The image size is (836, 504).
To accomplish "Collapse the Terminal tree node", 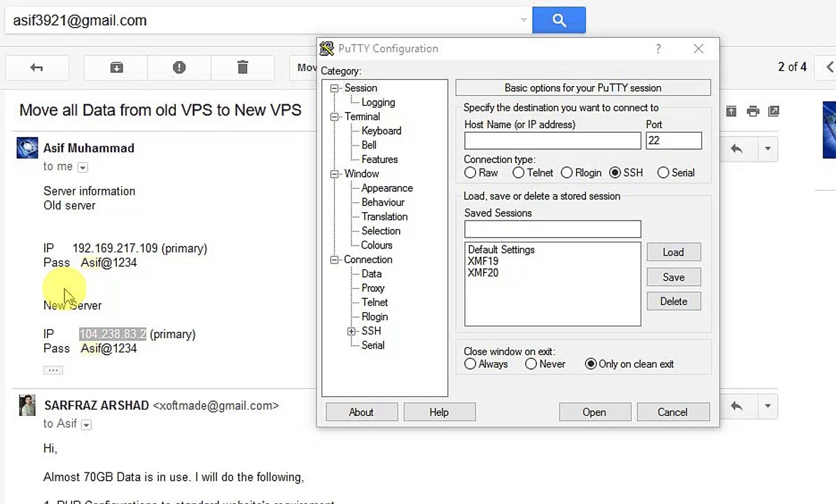I will click(334, 117).
